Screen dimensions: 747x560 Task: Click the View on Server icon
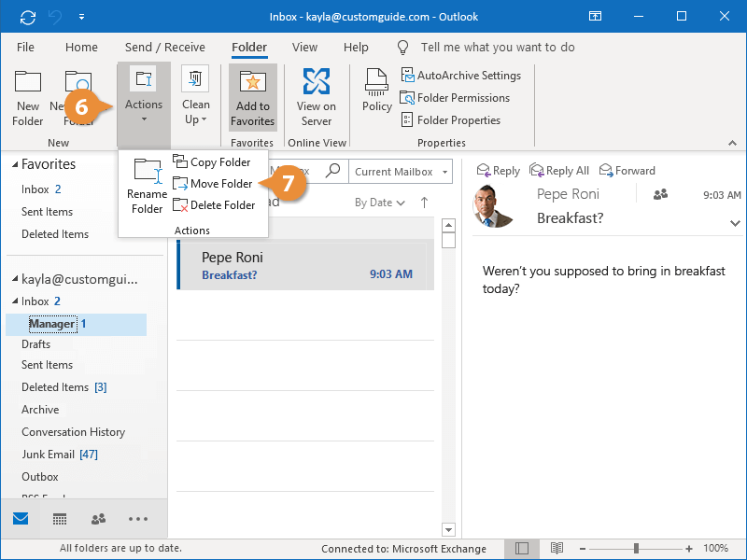[x=317, y=81]
